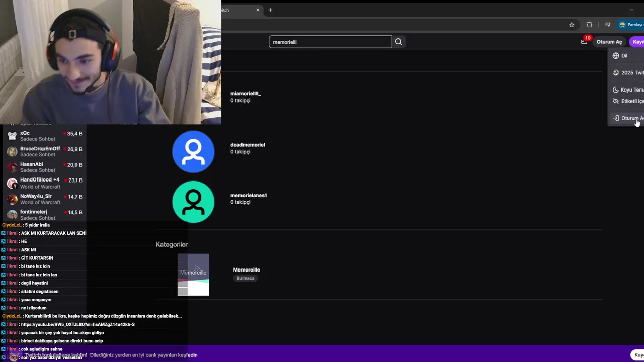This screenshot has height=362, width=644.
Task: Click the Oturum Aç header button
Action: (609, 42)
